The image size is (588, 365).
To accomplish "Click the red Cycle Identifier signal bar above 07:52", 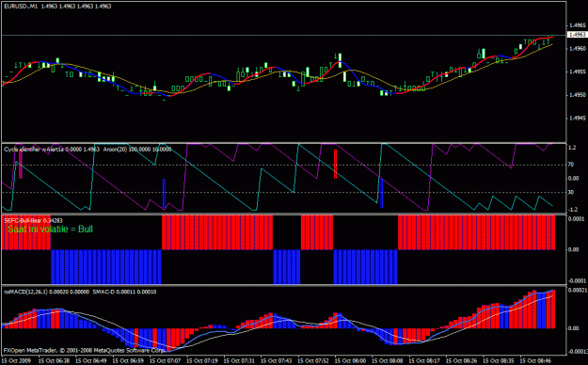I will tap(335, 164).
